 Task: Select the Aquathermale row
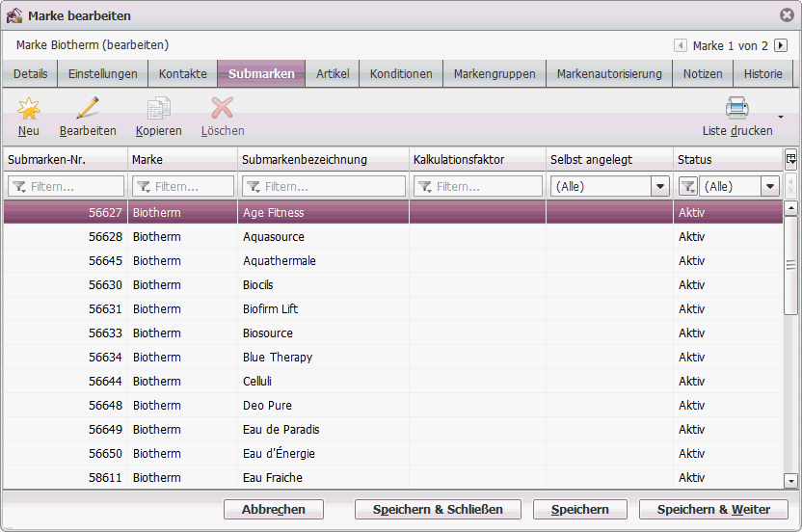tap(393, 261)
